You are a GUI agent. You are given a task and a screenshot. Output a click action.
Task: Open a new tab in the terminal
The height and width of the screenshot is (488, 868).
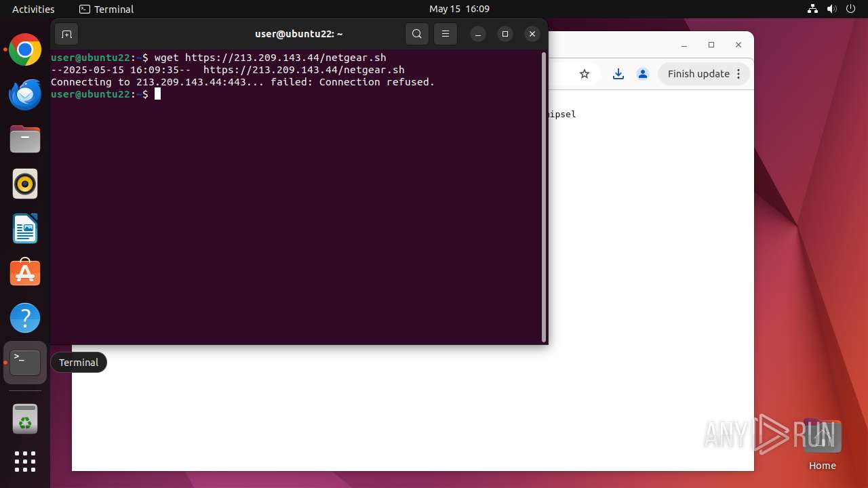click(66, 34)
